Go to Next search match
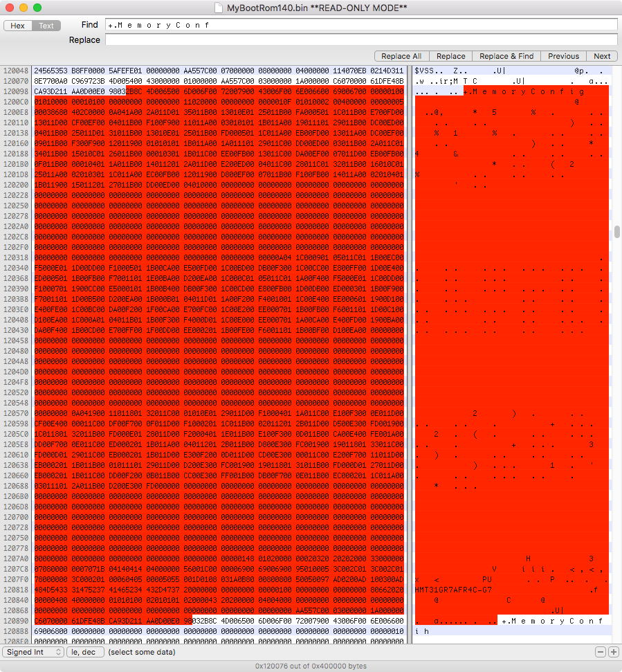The height and width of the screenshot is (672, 622). 602,56
